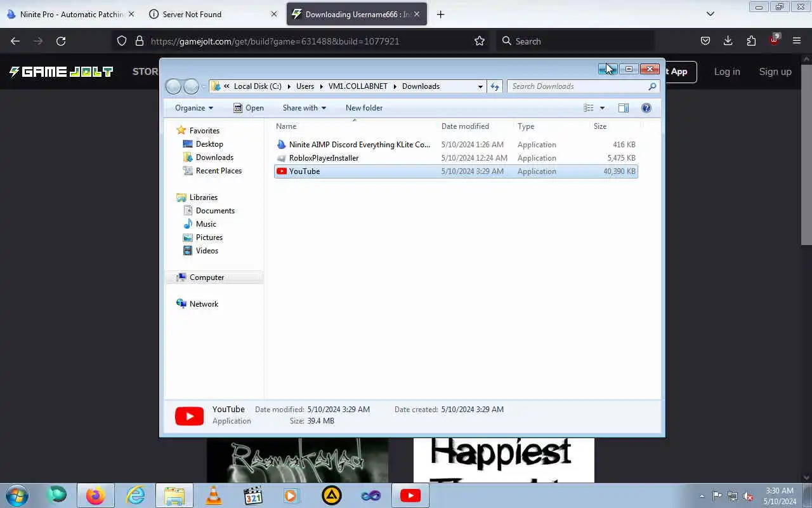812x508 pixels.
Task: List all Firefox tabs dropdown
Action: point(710,14)
